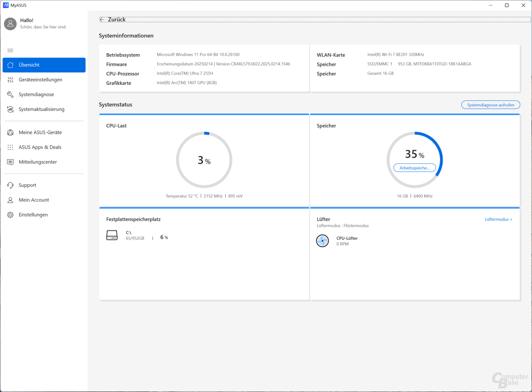Click 'Intel(R) Wi-Fi 7 BE201 320MHz' value
532x392 pixels.
tap(396, 54)
